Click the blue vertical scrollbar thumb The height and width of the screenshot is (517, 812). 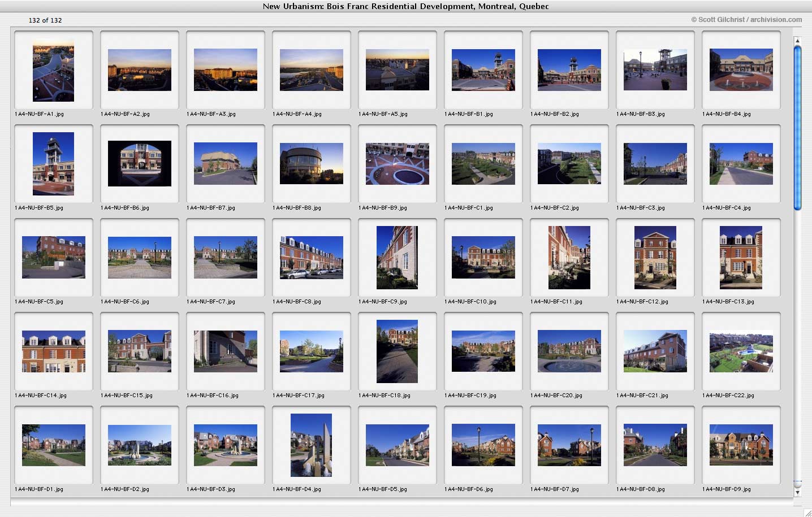[797, 128]
